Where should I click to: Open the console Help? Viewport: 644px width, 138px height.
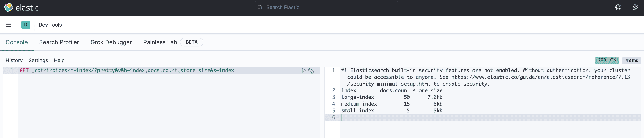point(59,60)
